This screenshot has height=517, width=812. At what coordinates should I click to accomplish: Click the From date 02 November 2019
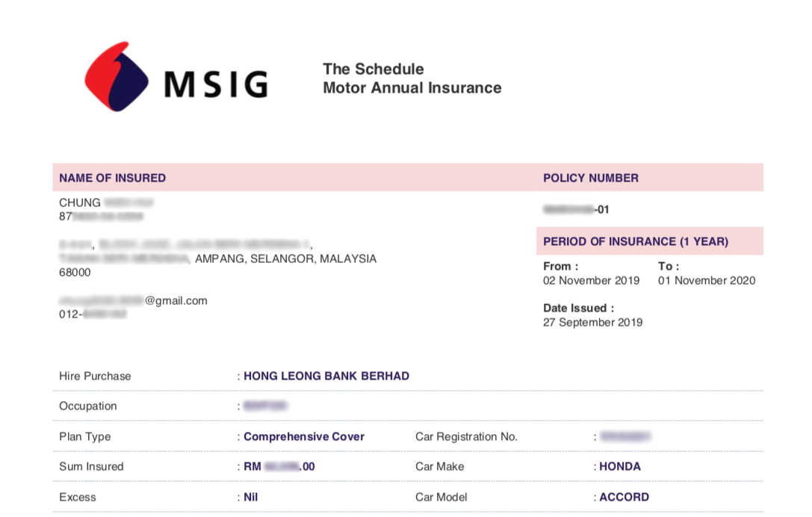(592, 280)
